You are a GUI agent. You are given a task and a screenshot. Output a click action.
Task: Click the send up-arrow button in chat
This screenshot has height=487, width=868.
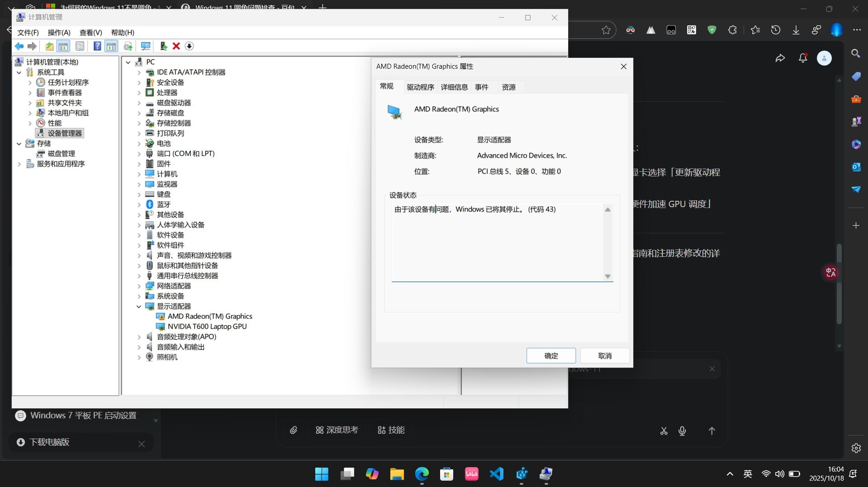pos(711,431)
